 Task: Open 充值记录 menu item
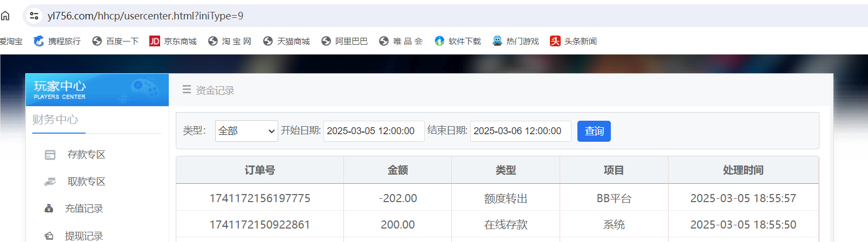[x=84, y=209]
